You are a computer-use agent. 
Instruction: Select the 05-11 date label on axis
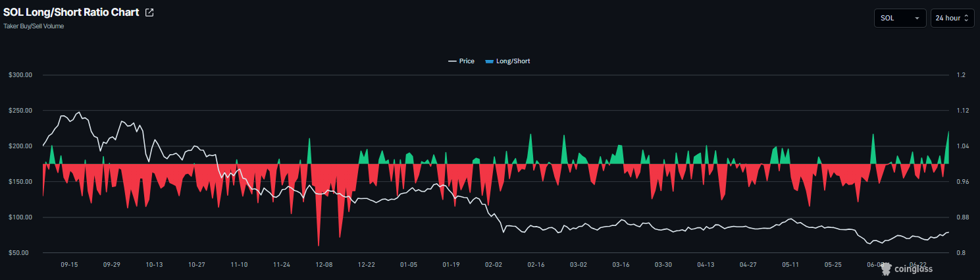790,264
